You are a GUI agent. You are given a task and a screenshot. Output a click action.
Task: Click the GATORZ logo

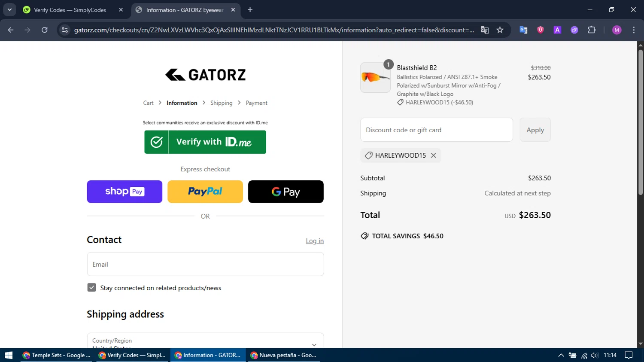205,75
